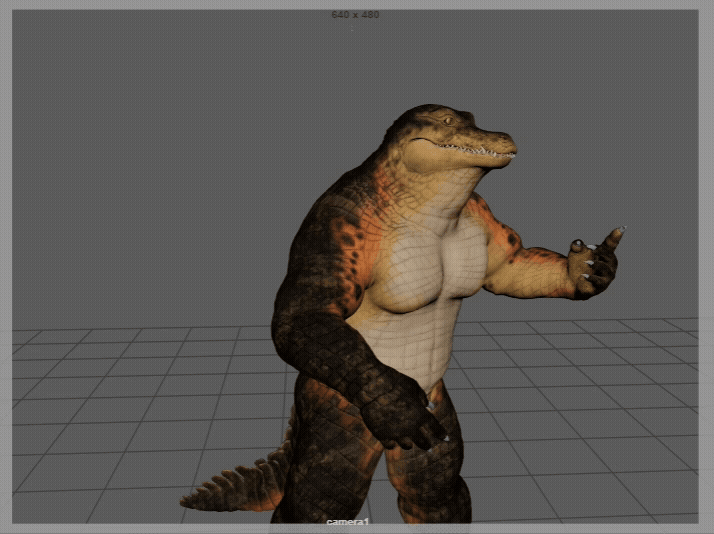Click the raised pointing finger claw
Viewport: 714px width, 534px height.
pos(618,233)
